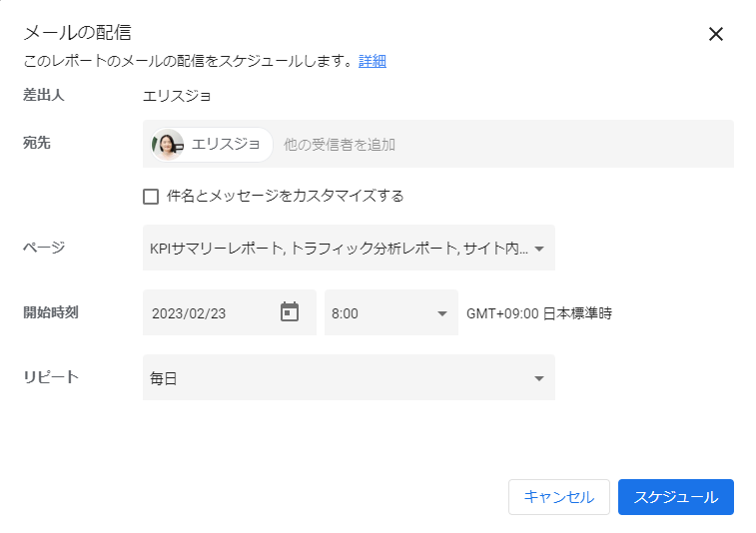
Task: Click the GMT+09:00 日本標準時 timezone text
Action: [539, 313]
